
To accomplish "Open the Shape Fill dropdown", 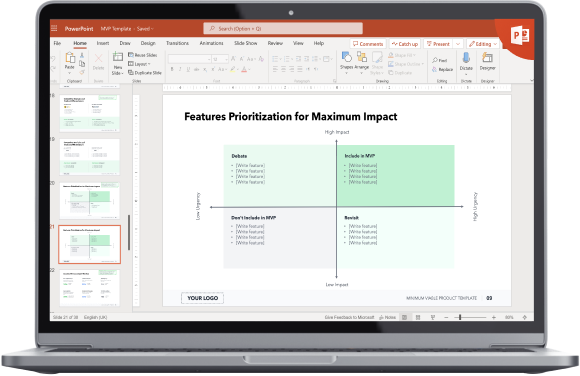I will pos(402,55).
